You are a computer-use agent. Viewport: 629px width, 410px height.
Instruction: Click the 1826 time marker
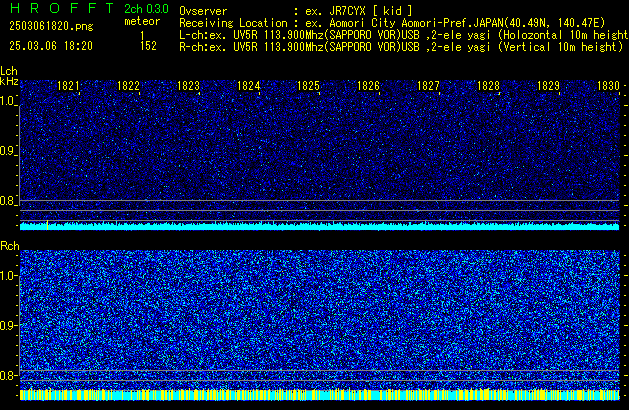[x=368, y=86]
